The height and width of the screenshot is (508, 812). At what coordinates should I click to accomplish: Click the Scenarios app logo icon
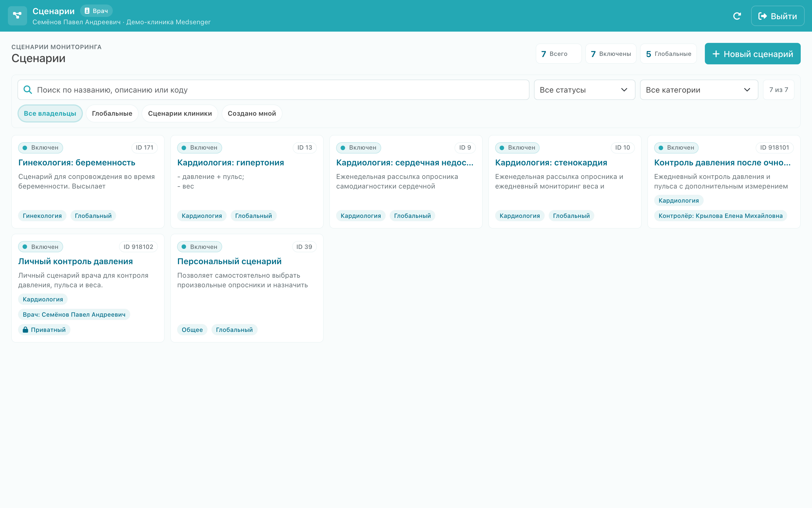point(17,16)
